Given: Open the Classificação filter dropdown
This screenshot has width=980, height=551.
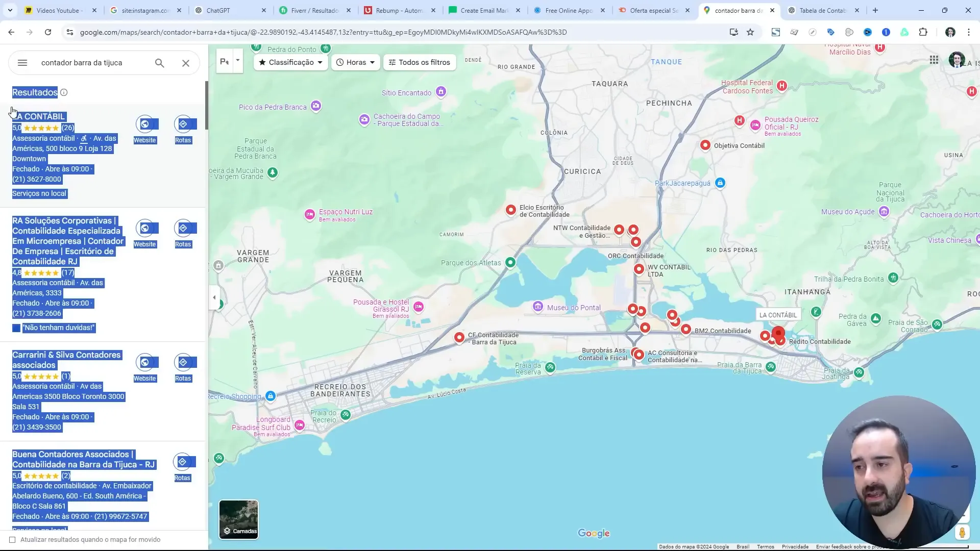Looking at the screenshot, I should point(290,62).
